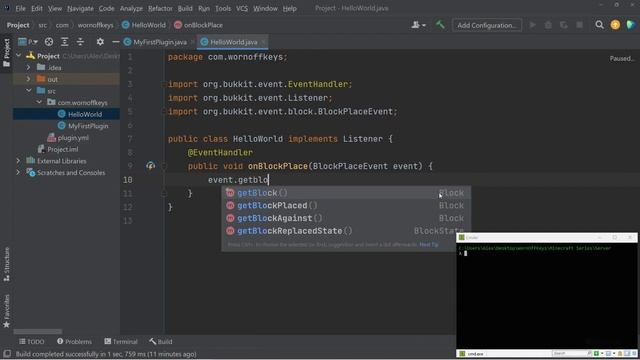
Task: Toggle the Structure tool window side tab
Action: (x=6, y=264)
